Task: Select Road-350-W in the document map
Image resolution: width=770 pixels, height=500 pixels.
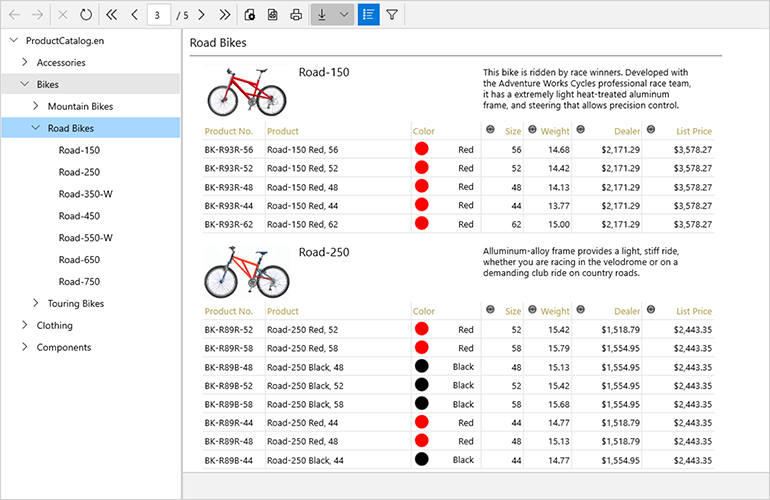Action: click(x=85, y=194)
